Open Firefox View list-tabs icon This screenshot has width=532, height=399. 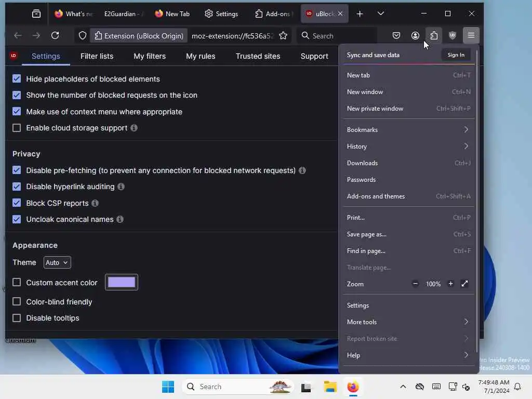pos(36,14)
